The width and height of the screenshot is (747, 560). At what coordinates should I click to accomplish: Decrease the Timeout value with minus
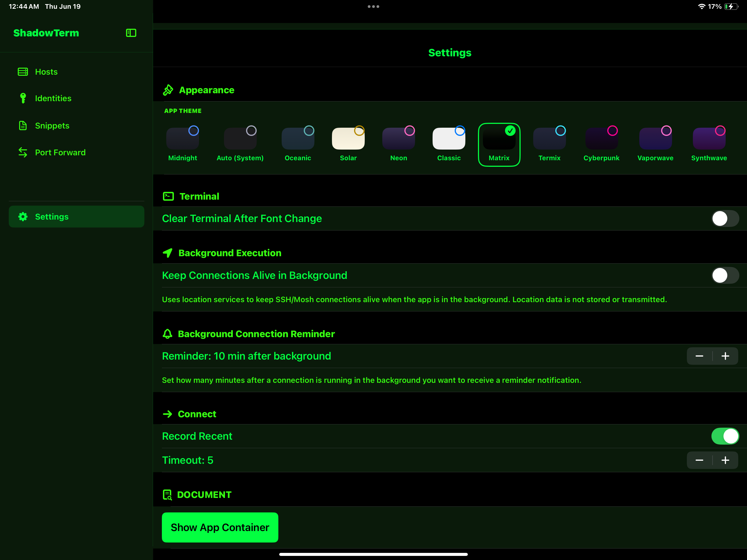[699, 460]
